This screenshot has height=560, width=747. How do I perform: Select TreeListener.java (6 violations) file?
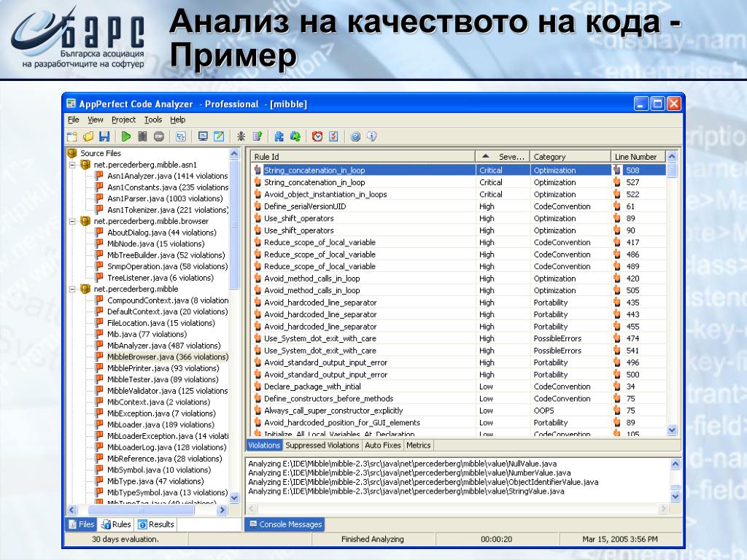pyautogui.click(x=160, y=278)
